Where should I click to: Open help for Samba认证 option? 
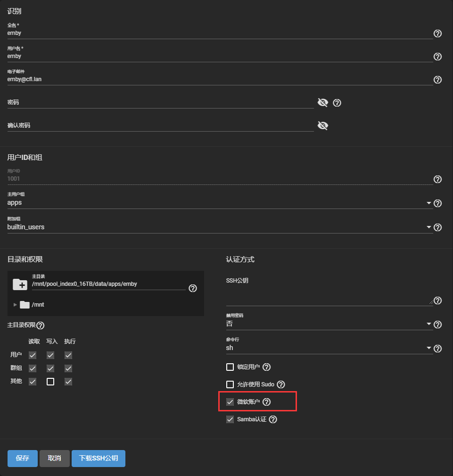coord(273,419)
